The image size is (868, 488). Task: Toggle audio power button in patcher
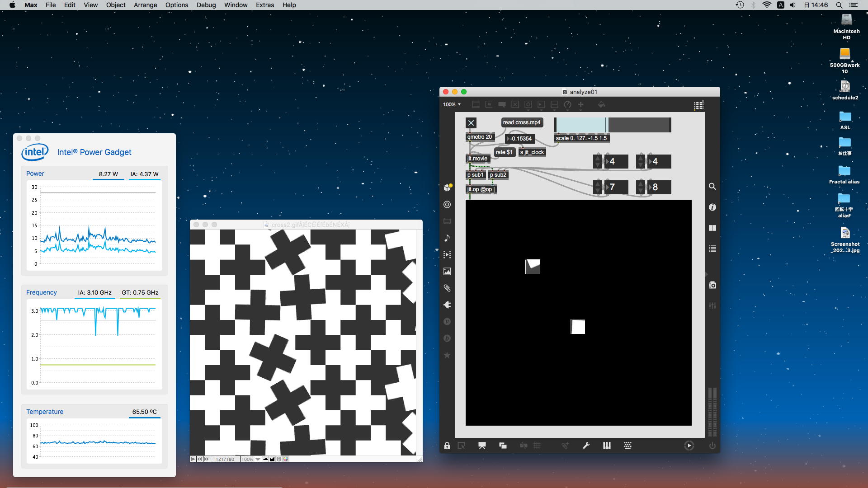pos(712,446)
